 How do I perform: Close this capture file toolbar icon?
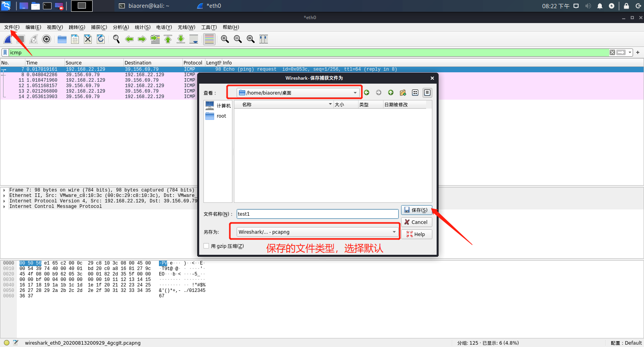(88, 39)
